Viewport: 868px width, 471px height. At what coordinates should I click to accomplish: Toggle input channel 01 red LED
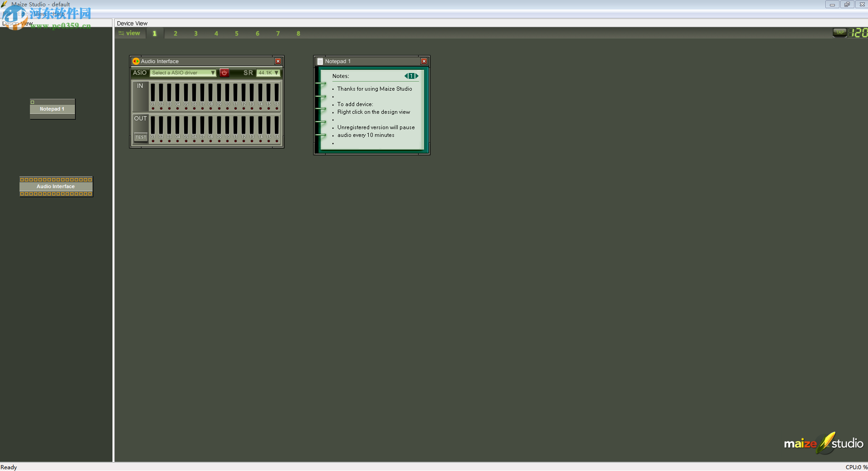[x=153, y=108]
